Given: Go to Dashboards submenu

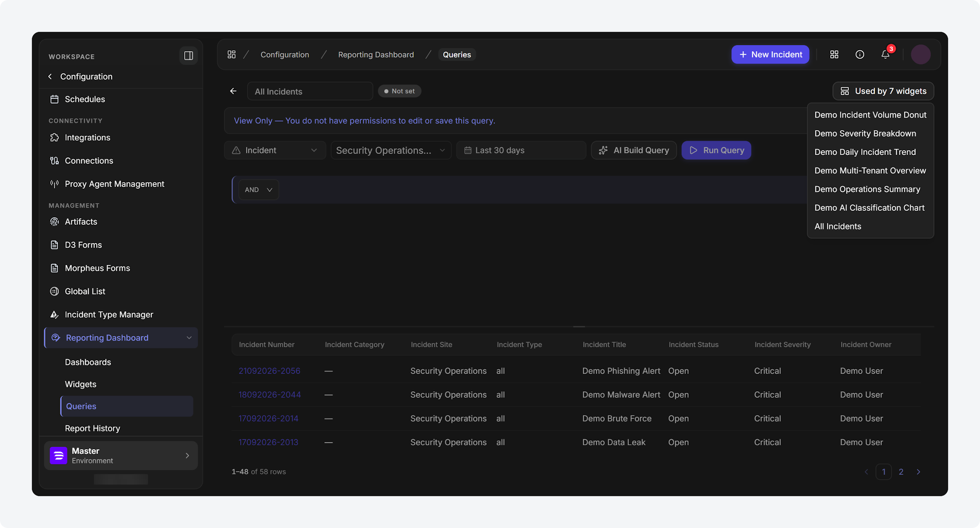Looking at the screenshot, I should click(88, 362).
